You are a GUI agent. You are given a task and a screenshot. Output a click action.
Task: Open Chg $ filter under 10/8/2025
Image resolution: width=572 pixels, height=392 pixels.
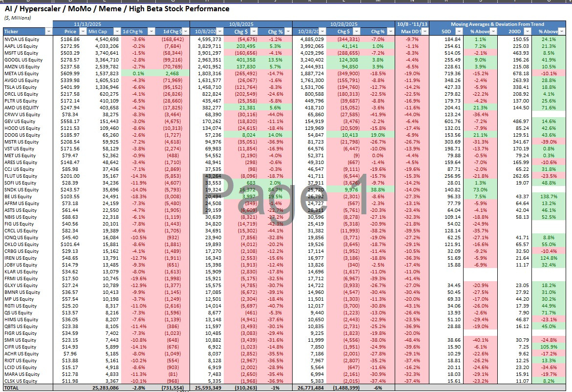[x=254, y=32]
